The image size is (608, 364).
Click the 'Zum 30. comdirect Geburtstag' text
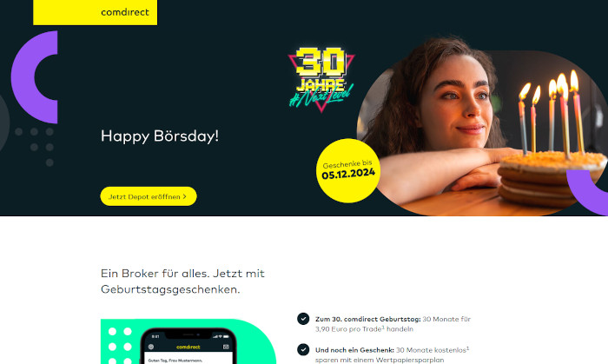click(368, 319)
